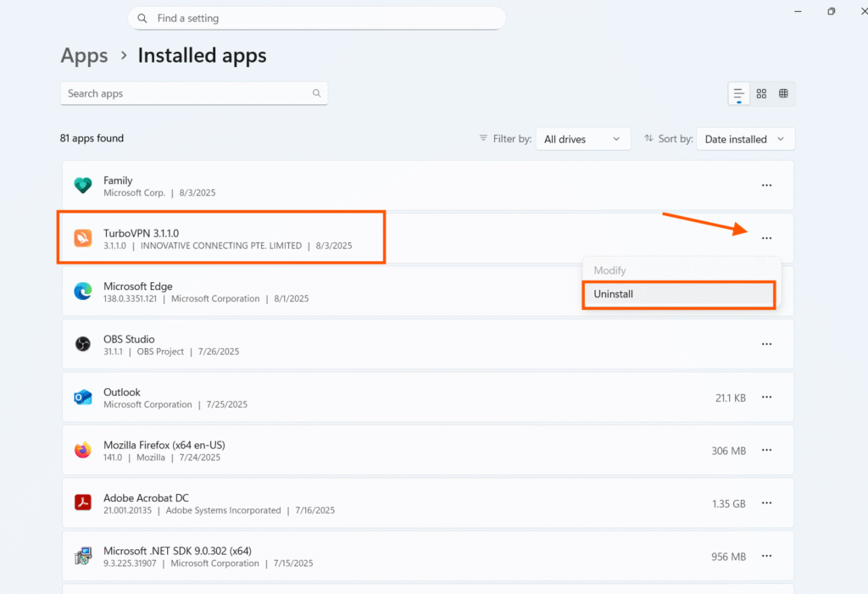Click the 81 apps found label
This screenshot has width=868, height=594.
point(92,138)
